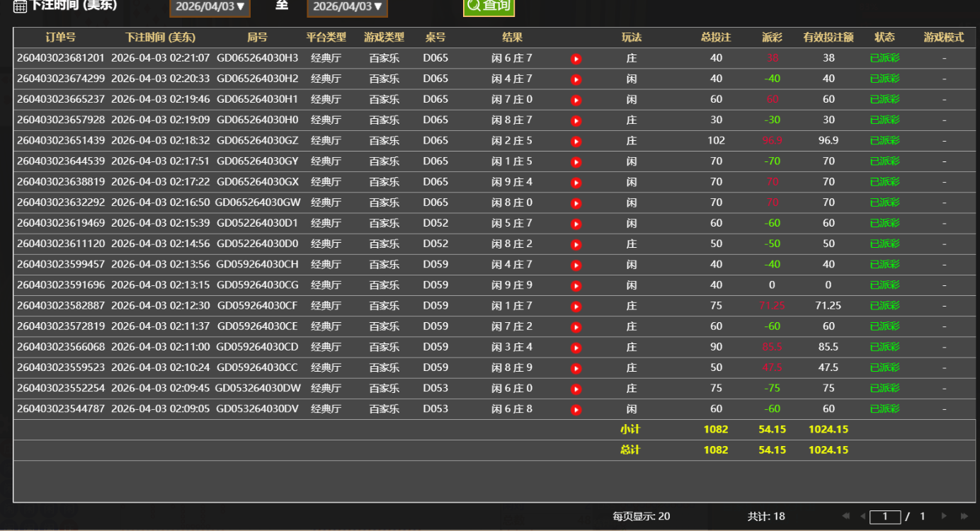Open the end date dropdown after 至
980x531 pixels.
[x=347, y=6]
